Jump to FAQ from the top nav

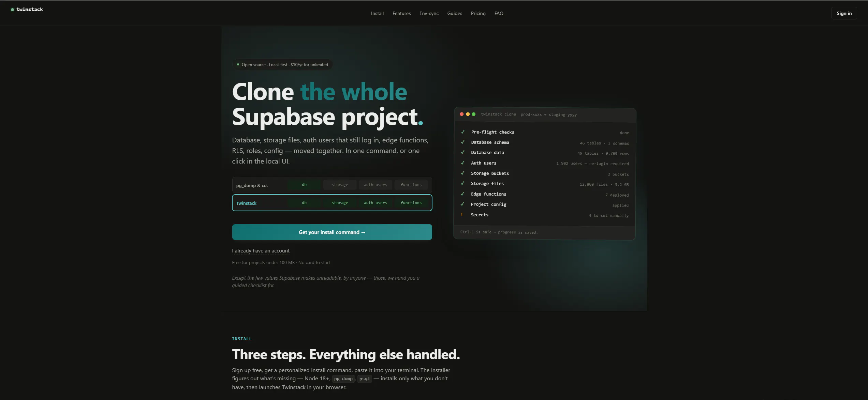[499, 13]
